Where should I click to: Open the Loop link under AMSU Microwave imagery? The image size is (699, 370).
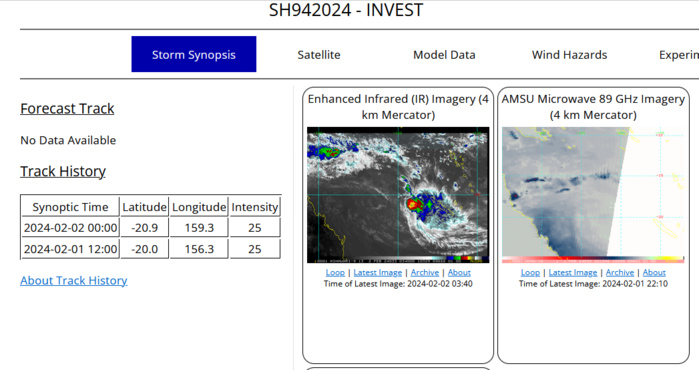tap(530, 272)
